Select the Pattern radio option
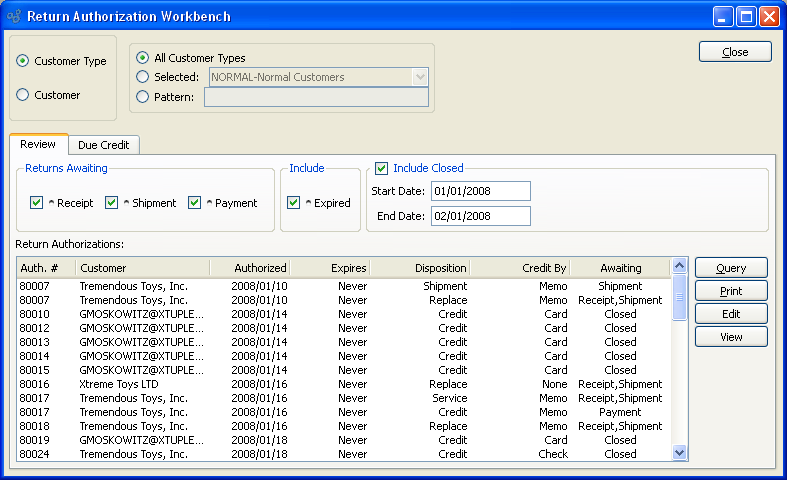787x480 pixels. coord(143,97)
